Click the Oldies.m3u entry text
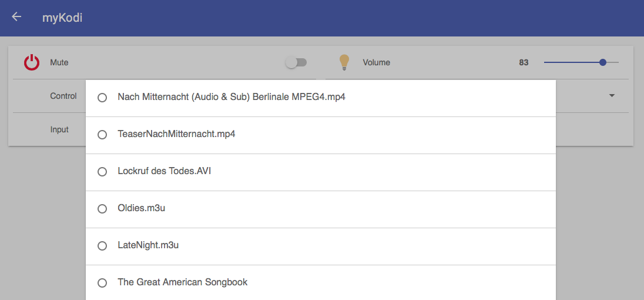Image resolution: width=644 pixels, height=300 pixels. pyautogui.click(x=141, y=208)
